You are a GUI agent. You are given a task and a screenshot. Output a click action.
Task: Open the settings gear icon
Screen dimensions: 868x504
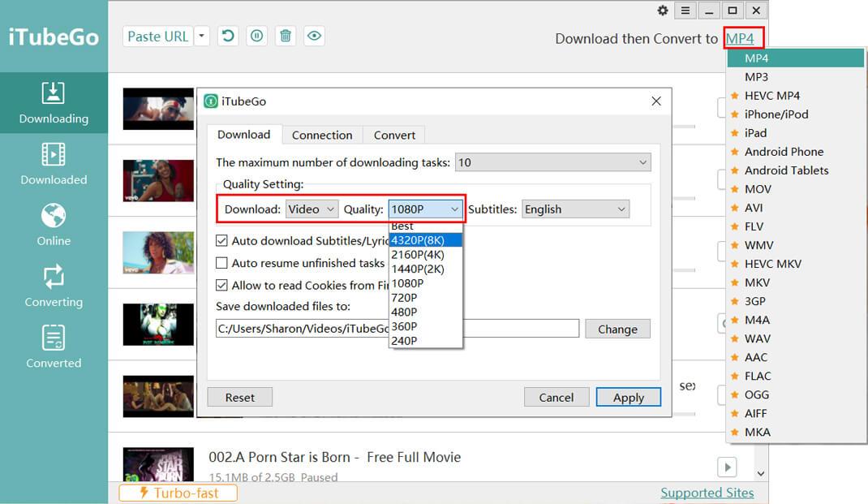662,11
